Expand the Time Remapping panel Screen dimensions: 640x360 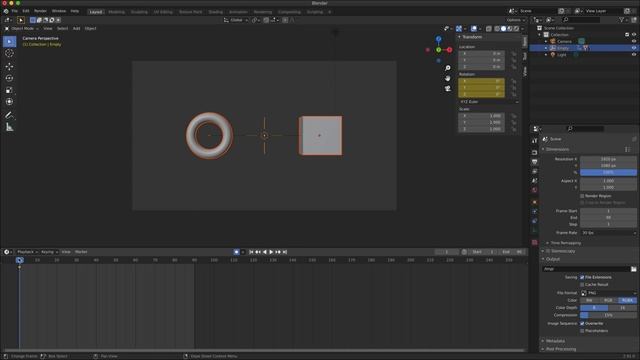click(566, 243)
